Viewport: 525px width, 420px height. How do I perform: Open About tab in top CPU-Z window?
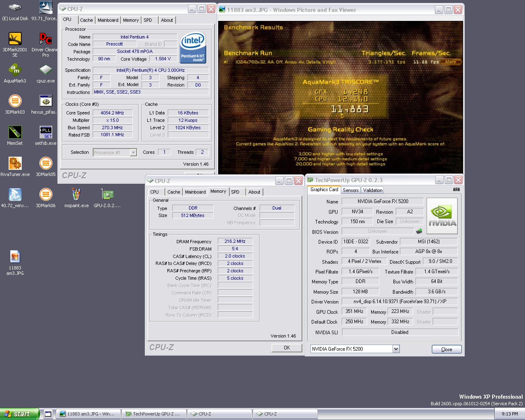[167, 20]
